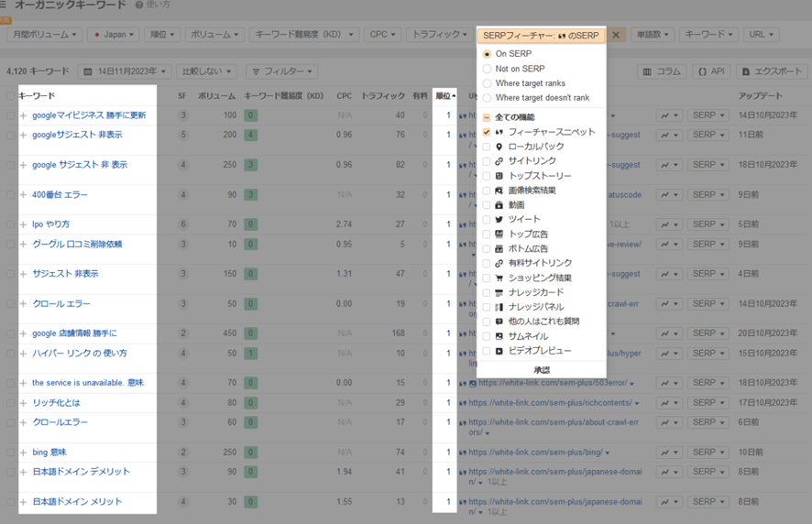Open the URL filter dropdown
This screenshot has width=812, height=524.
coord(762,35)
